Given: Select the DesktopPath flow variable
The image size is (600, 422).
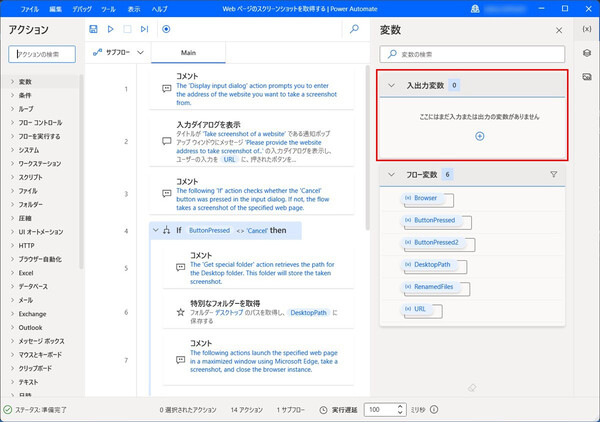Looking at the screenshot, I should (x=432, y=264).
